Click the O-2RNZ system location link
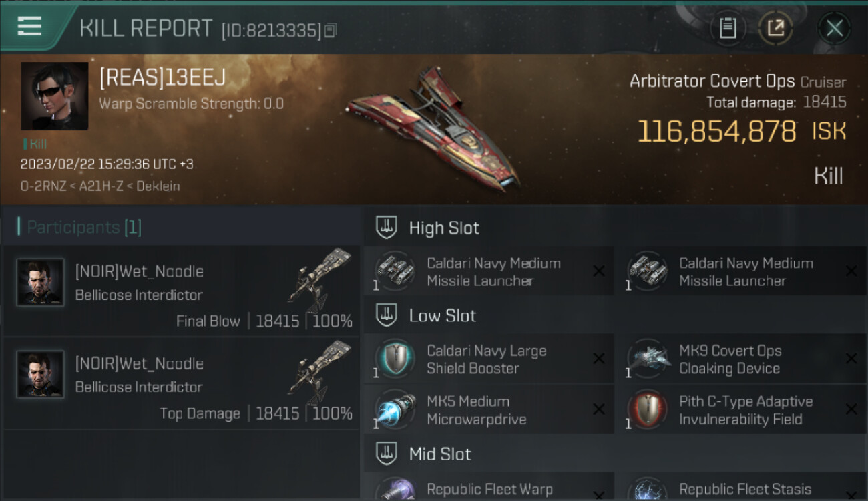 [x=42, y=186]
